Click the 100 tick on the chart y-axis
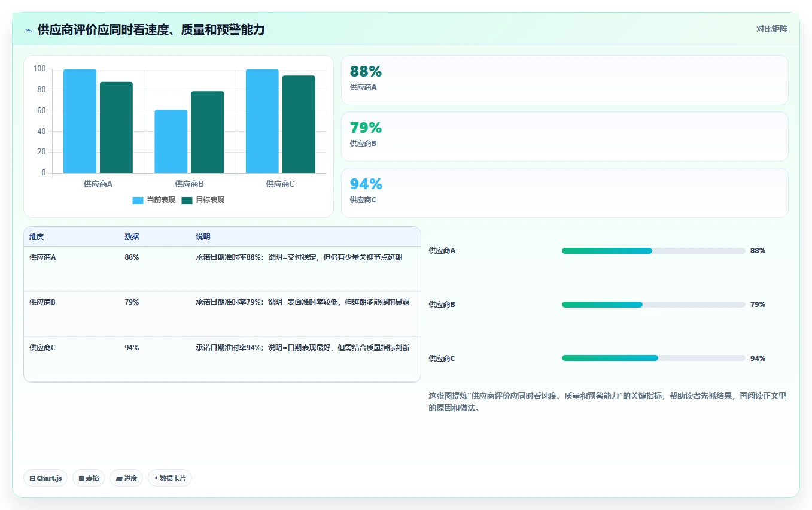Viewport: 812px width, 510px height. pos(39,69)
